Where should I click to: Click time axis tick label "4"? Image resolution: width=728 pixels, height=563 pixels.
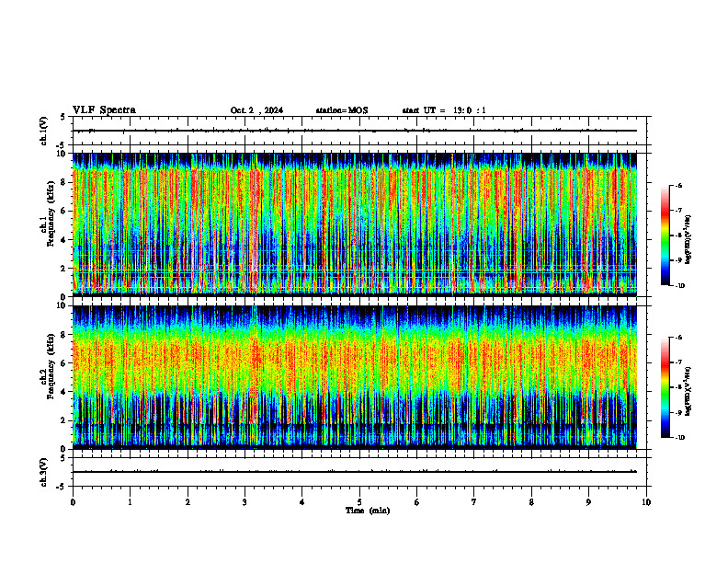tap(302, 502)
